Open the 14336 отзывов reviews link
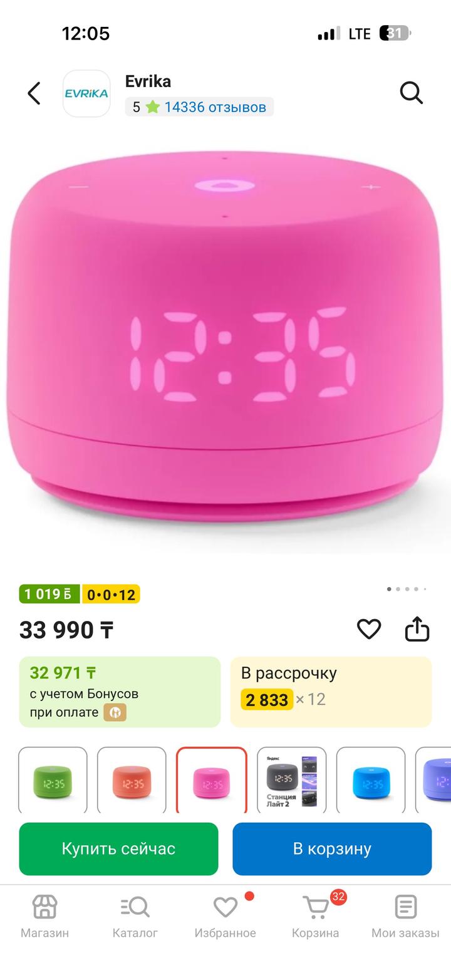The width and height of the screenshot is (451, 980). [215, 107]
